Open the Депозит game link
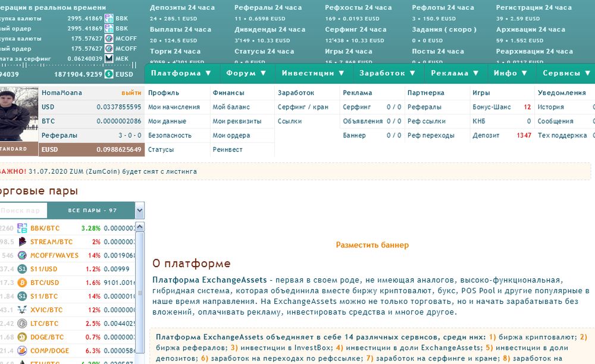 [486, 136]
